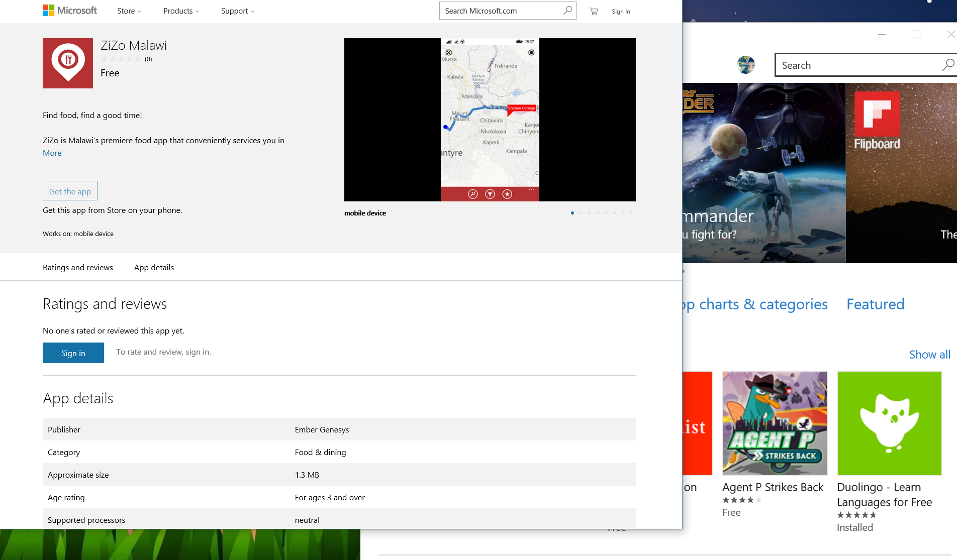957x560 pixels.
Task: Click Show all in Store window
Action: (929, 355)
